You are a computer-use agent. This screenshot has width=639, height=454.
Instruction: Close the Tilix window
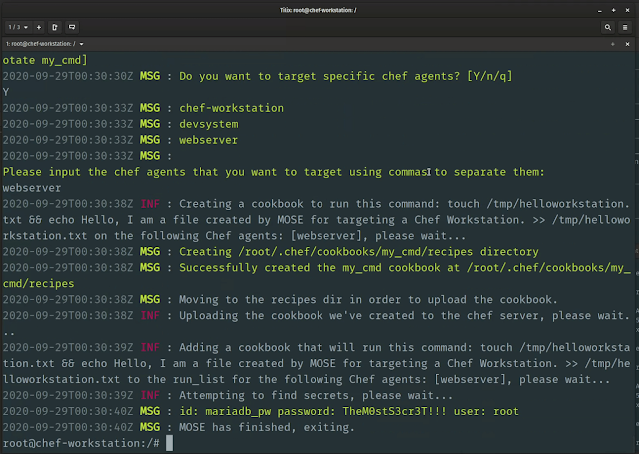click(627, 10)
